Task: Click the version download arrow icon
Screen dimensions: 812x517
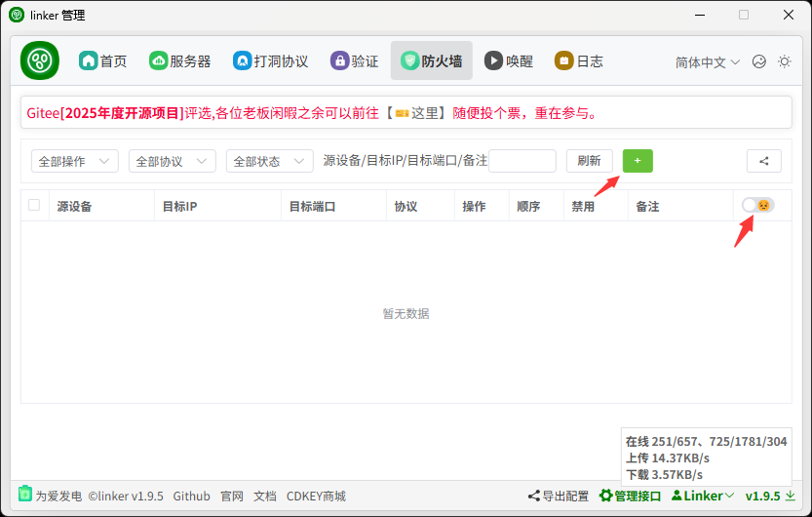Action: tap(790, 496)
